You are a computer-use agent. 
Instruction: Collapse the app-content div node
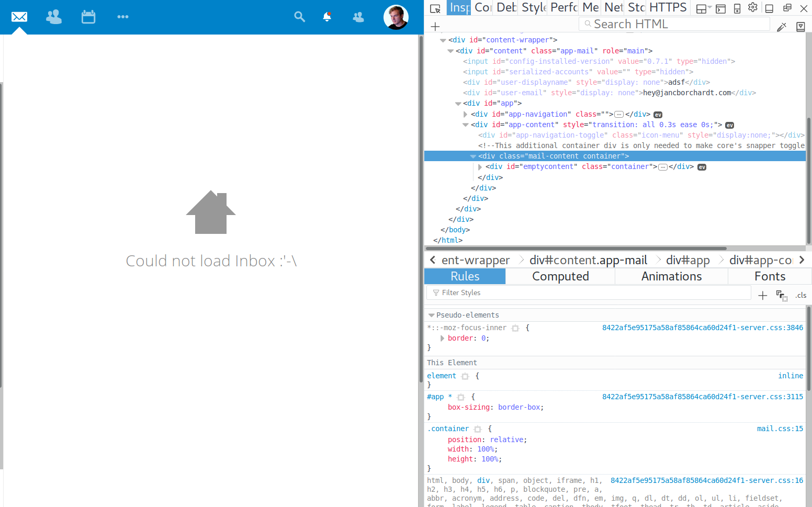coord(466,125)
